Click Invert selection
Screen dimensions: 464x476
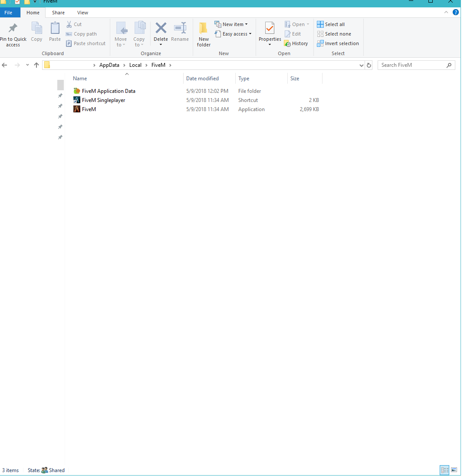(338, 43)
